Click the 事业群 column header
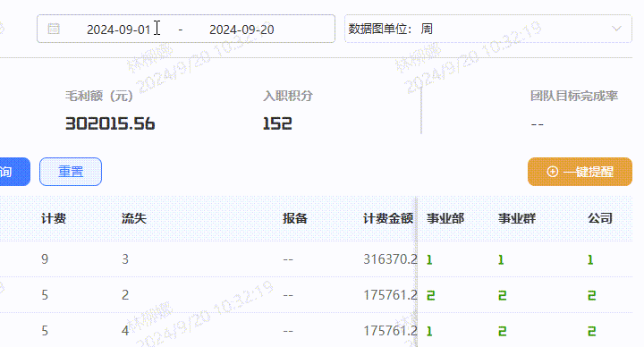644x347 pixels. 517,218
